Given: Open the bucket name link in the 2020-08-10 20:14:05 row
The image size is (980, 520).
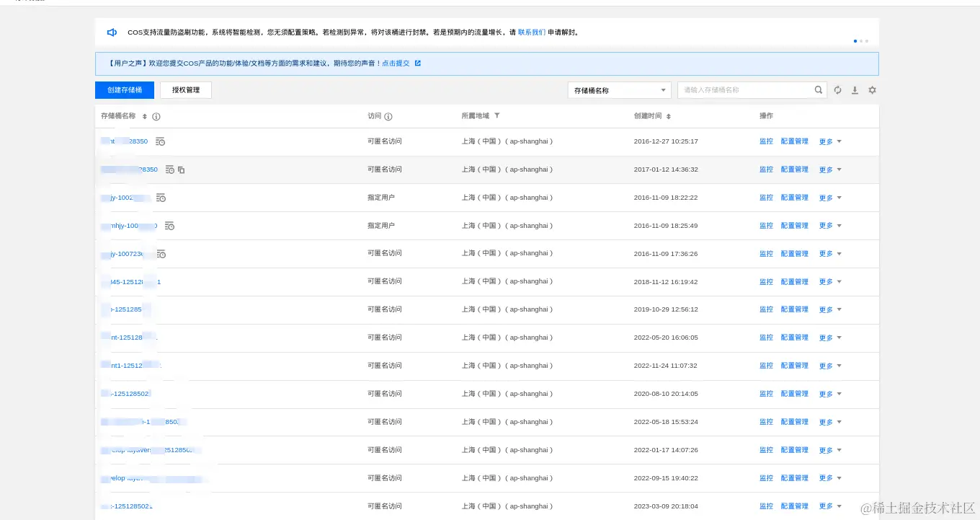Looking at the screenshot, I should pyautogui.click(x=126, y=394).
